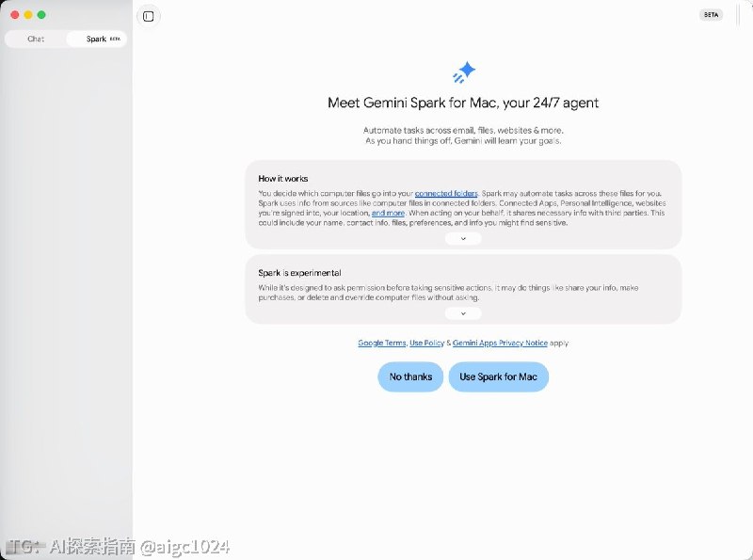The height and width of the screenshot is (560, 753).
Task: Click the BETA badge at top right
Action: click(711, 15)
